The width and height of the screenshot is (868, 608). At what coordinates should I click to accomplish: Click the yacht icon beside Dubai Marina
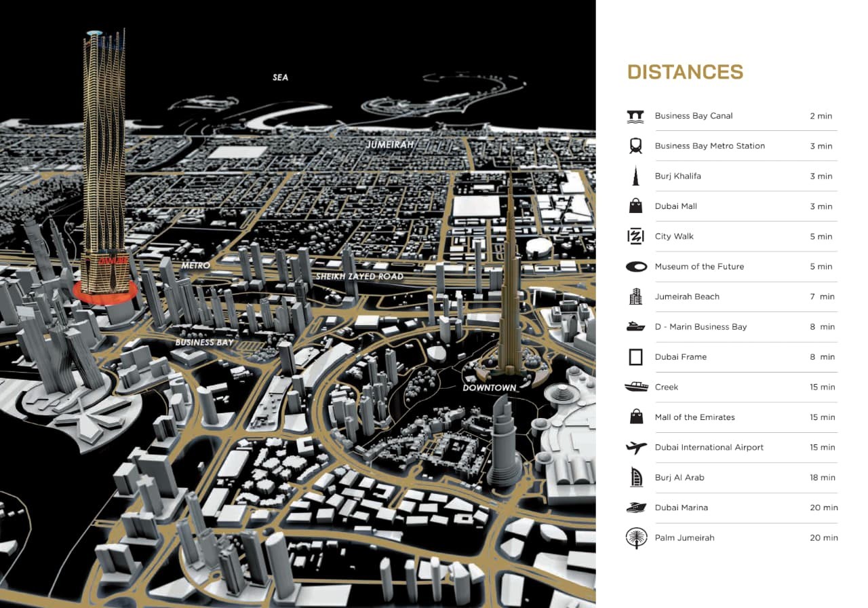coord(636,508)
